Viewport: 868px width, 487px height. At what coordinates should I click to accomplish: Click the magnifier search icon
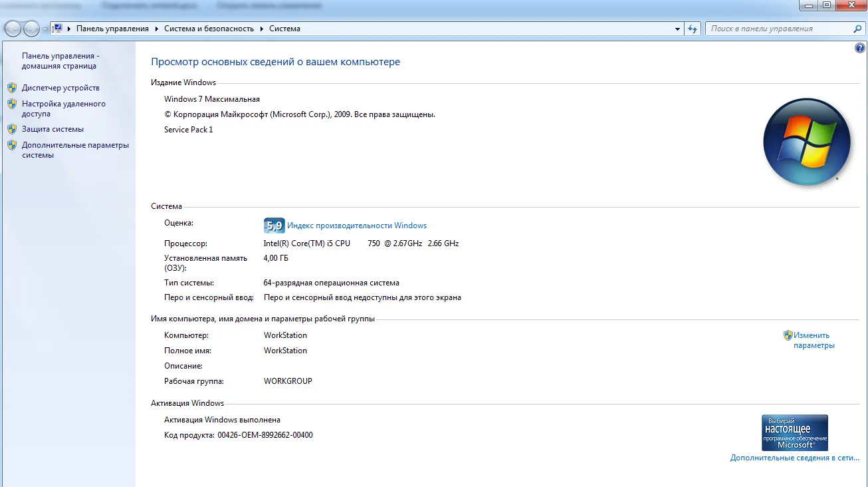point(857,29)
